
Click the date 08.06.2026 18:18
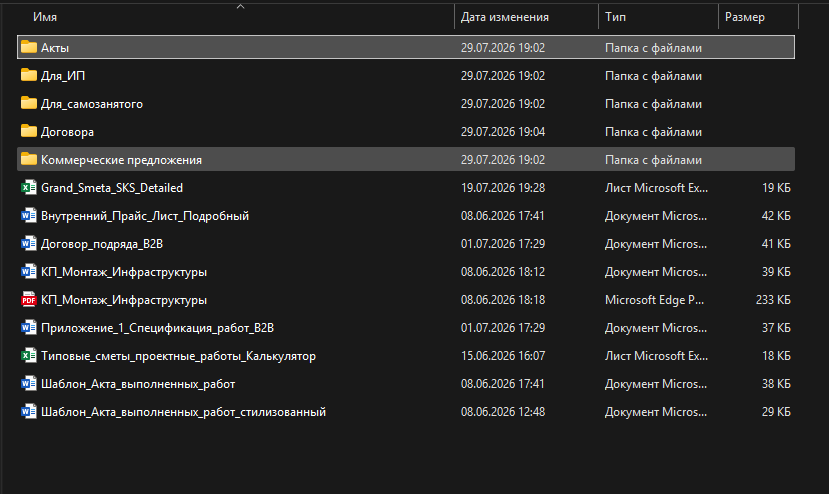pyautogui.click(x=503, y=300)
